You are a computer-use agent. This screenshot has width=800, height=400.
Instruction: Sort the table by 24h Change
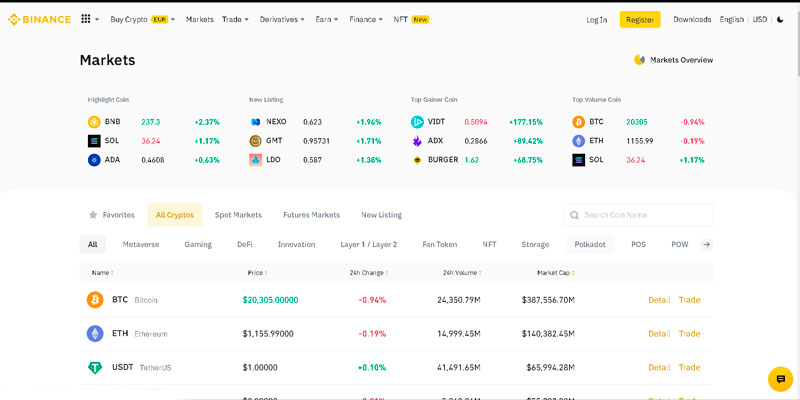[369, 273]
